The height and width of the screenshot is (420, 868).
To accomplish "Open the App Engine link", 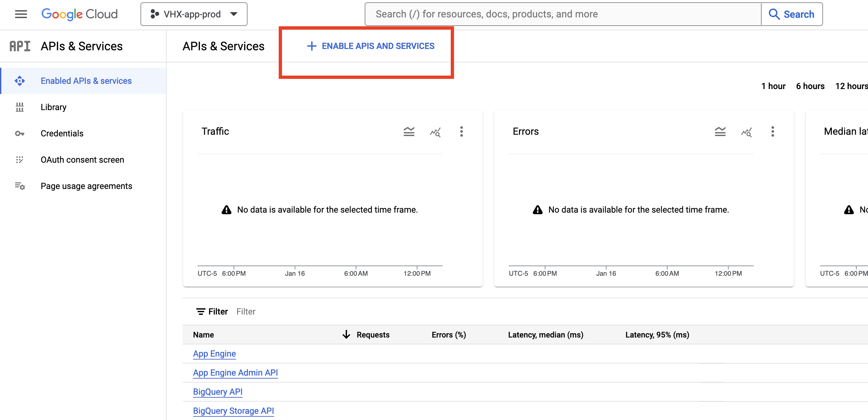I will tap(214, 354).
